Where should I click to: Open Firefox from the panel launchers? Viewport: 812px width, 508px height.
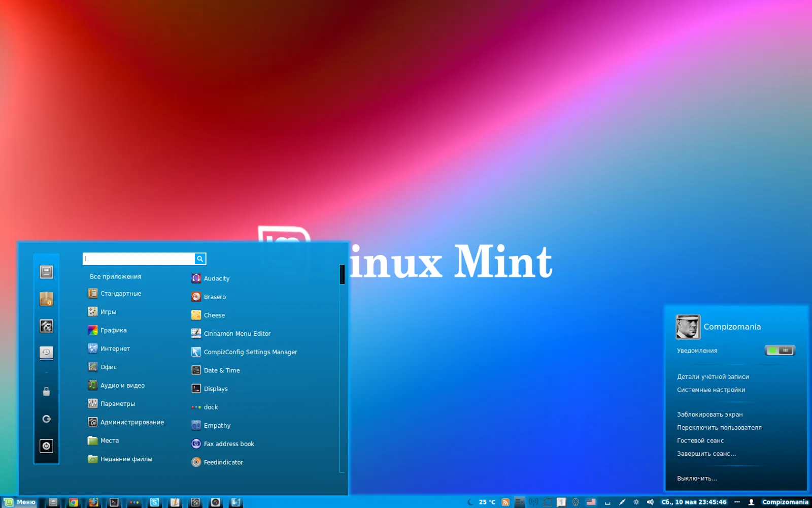click(93, 502)
